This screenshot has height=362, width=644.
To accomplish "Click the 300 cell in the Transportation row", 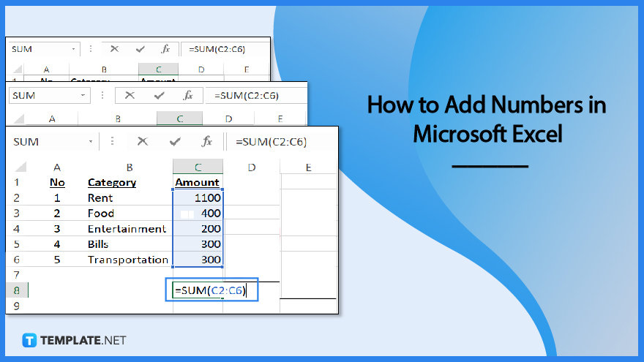I will coord(198,260).
